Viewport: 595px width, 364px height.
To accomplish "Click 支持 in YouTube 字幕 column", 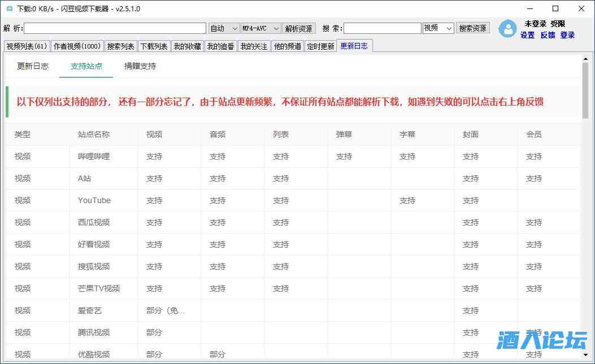I will click(407, 200).
